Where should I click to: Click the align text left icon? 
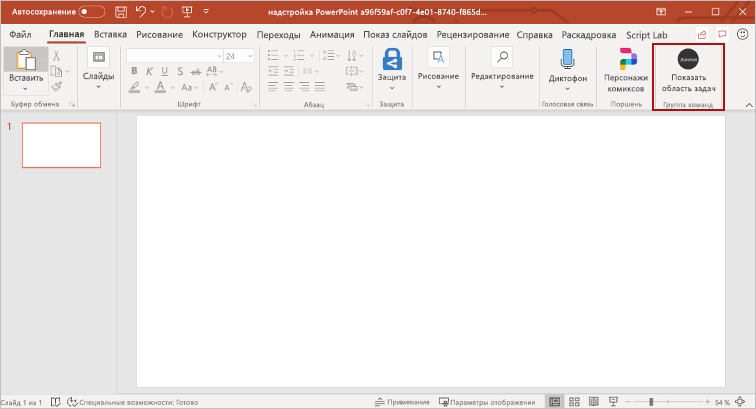point(273,87)
